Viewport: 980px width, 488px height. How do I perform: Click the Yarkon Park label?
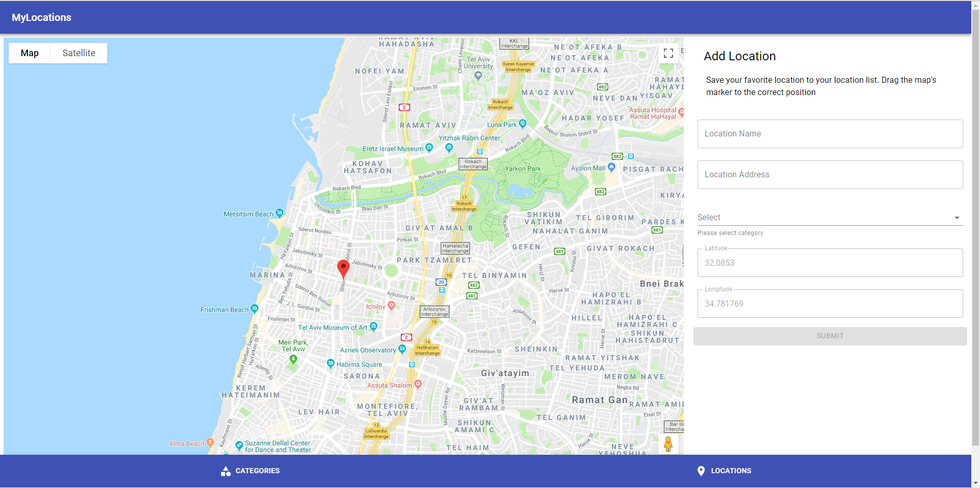(522, 169)
